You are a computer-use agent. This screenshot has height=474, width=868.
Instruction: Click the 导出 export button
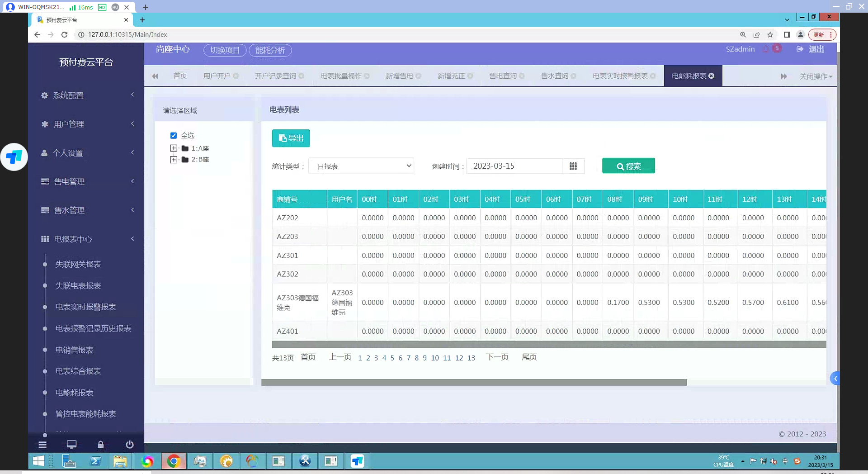[x=291, y=138]
